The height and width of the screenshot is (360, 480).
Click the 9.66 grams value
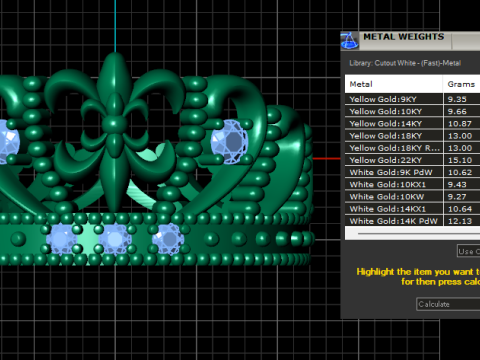[x=457, y=112]
